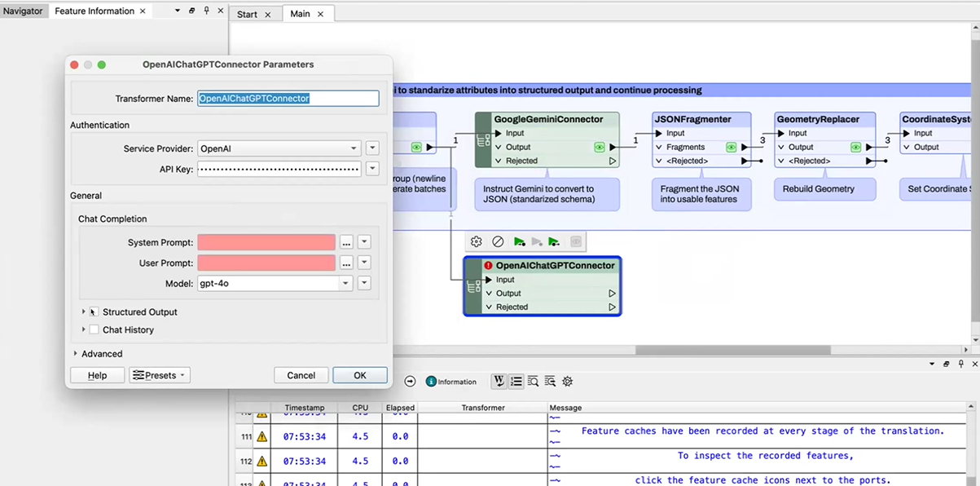Open the Service Provider dropdown
The height and width of the screenshot is (486, 980).
tap(279, 148)
